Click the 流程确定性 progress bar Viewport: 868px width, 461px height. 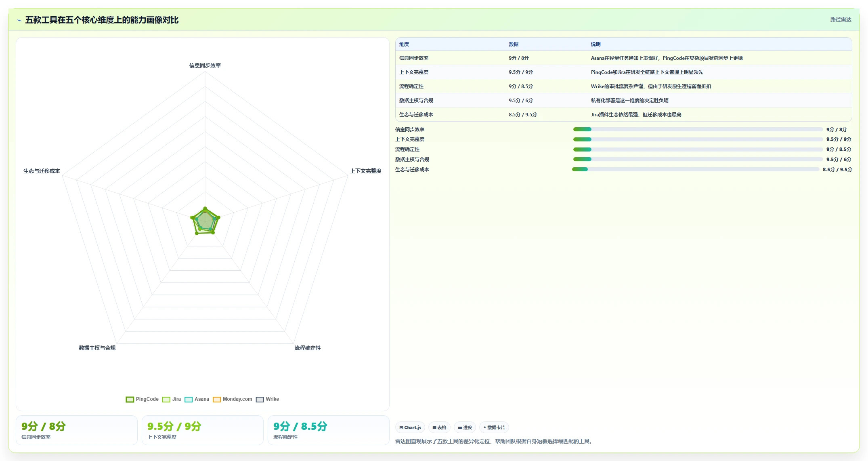[698, 149]
